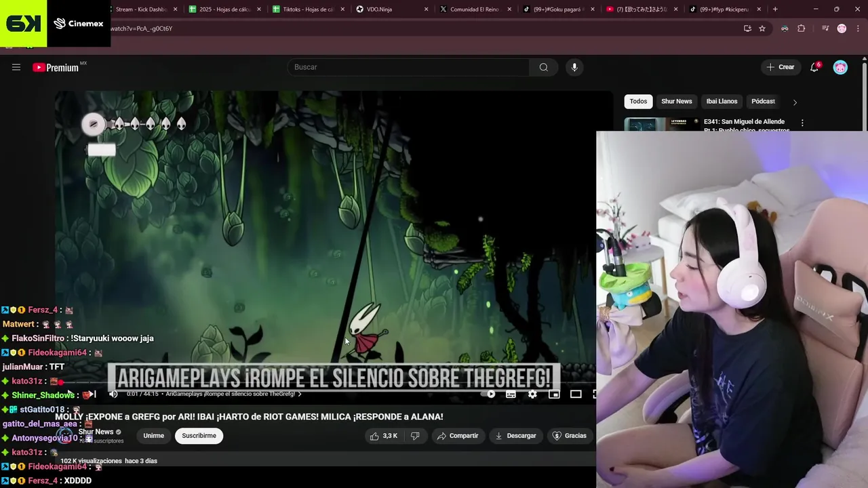
Task: Open the account avatar menu
Action: pos(840,67)
